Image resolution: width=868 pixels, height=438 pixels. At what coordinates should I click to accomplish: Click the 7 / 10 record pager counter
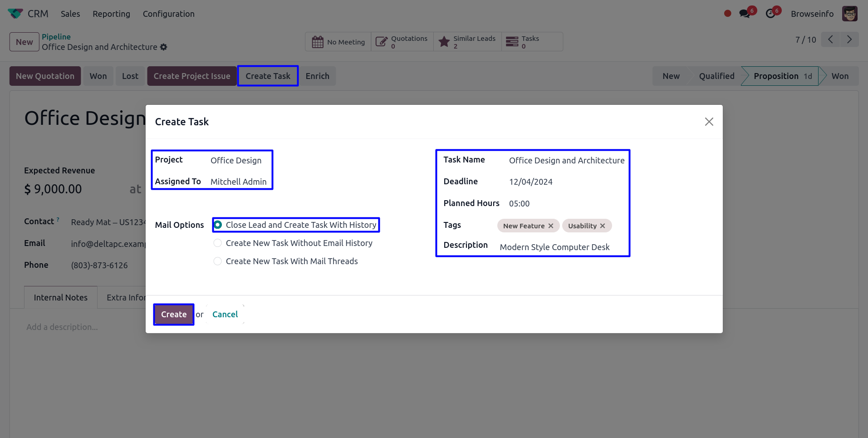pos(805,40)
